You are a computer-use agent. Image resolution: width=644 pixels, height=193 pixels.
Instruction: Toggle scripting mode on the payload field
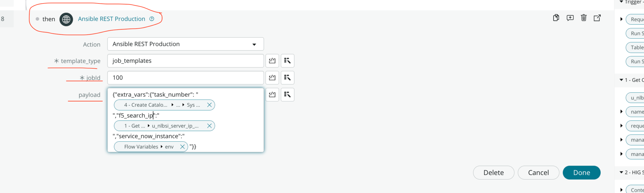(272, 94)
